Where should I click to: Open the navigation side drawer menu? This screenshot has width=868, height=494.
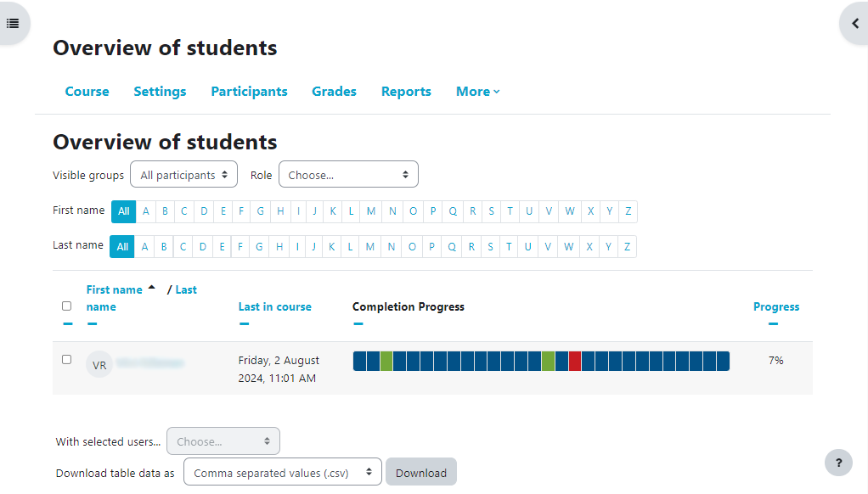(x=12, y=23)
